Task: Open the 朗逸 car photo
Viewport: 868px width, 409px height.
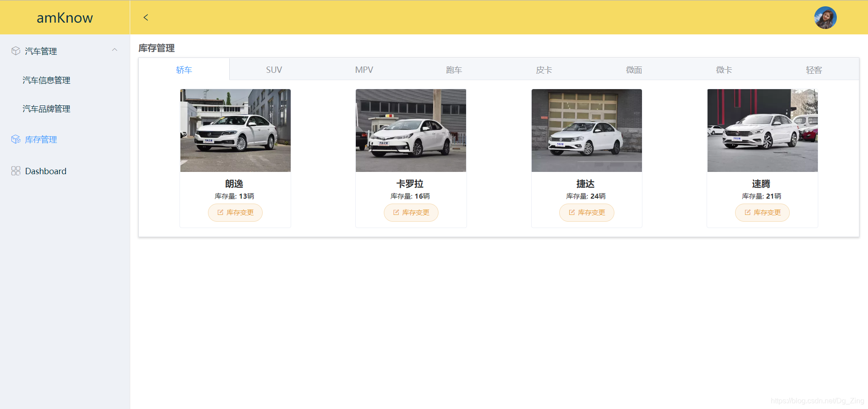Action: [235, 130]
